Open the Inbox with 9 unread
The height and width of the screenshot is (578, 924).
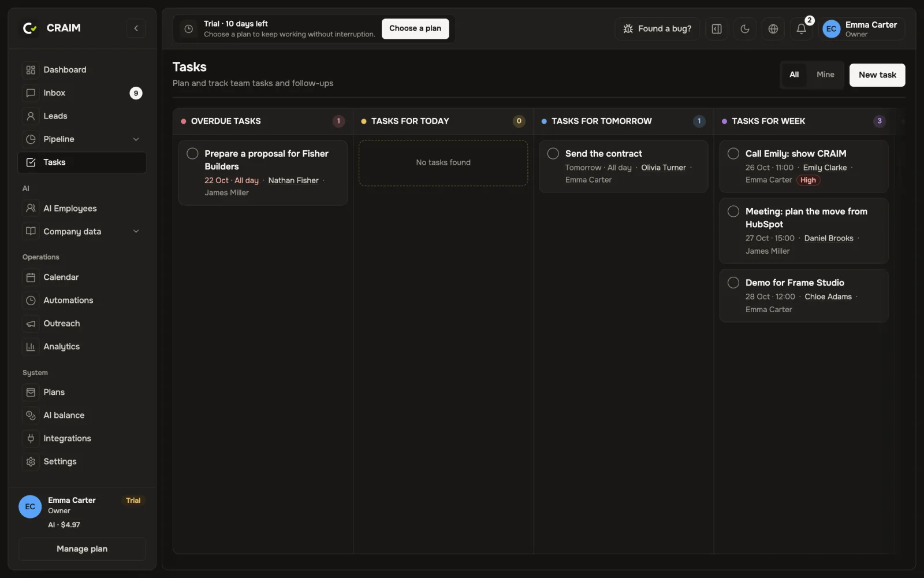[x=82, y=93]
